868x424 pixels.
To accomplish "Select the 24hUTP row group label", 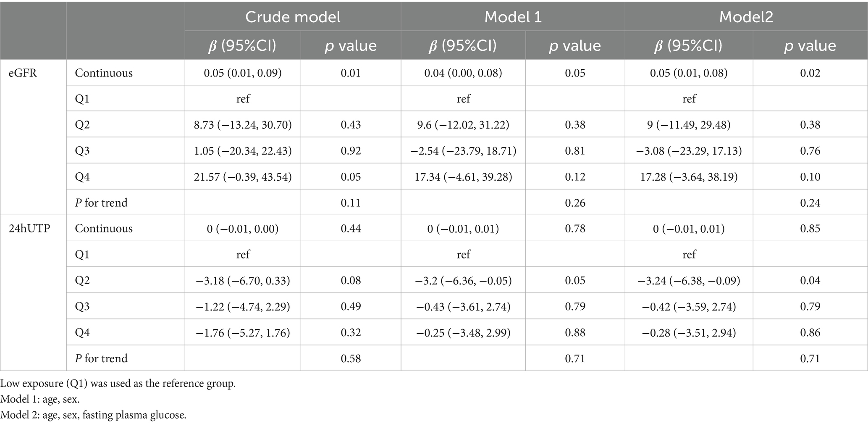I will click(x=29, y=229).
